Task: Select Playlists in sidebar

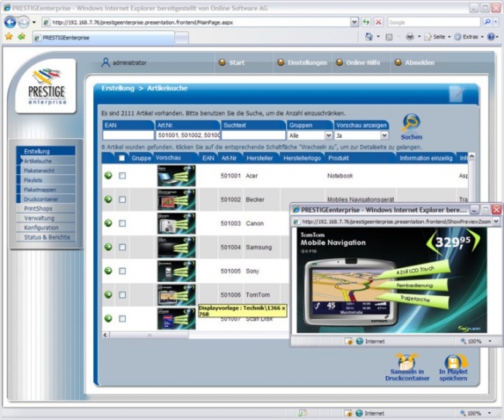Action: click(x=33, y=180)
